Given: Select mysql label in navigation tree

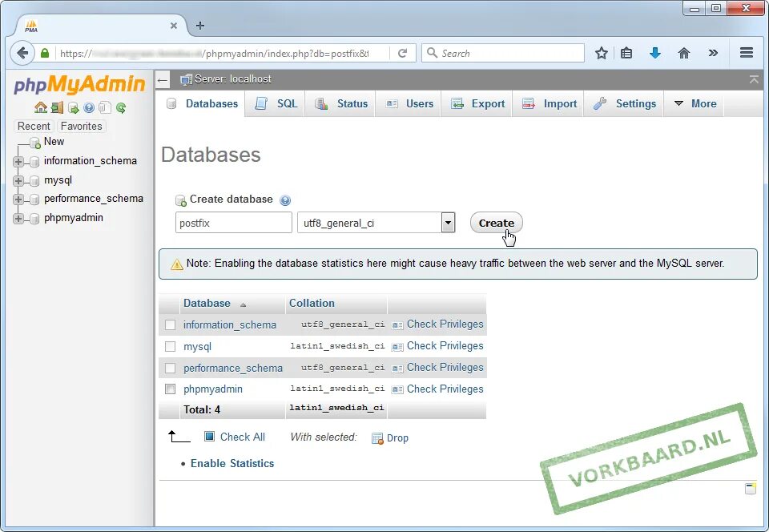Looking at the screenshot, I should coord(58,180).
